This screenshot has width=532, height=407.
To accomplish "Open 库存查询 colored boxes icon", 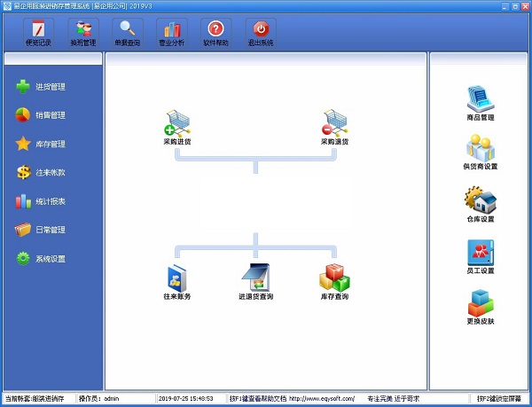I will (334, 282).
